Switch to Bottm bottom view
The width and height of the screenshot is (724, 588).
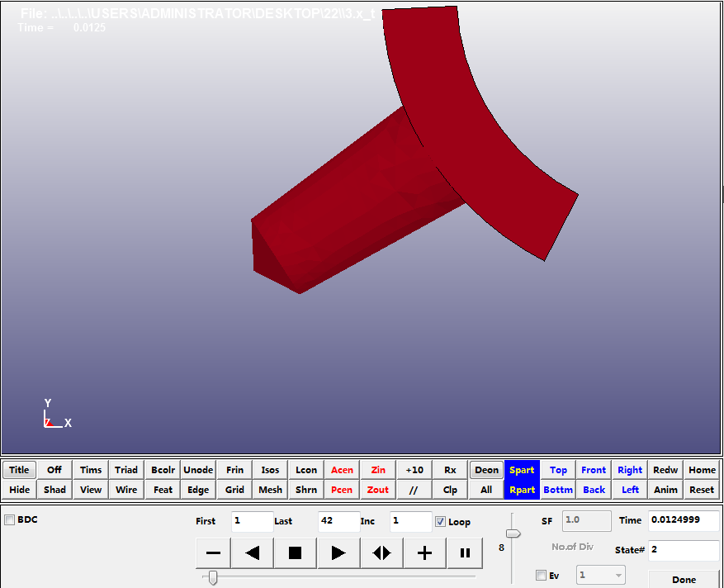tap(558, 490)
